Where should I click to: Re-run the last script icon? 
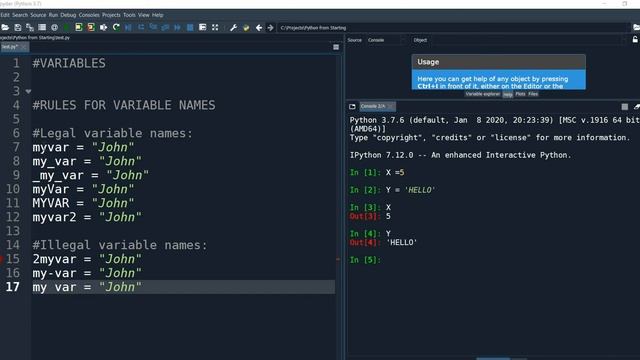[x=116, y=27]
